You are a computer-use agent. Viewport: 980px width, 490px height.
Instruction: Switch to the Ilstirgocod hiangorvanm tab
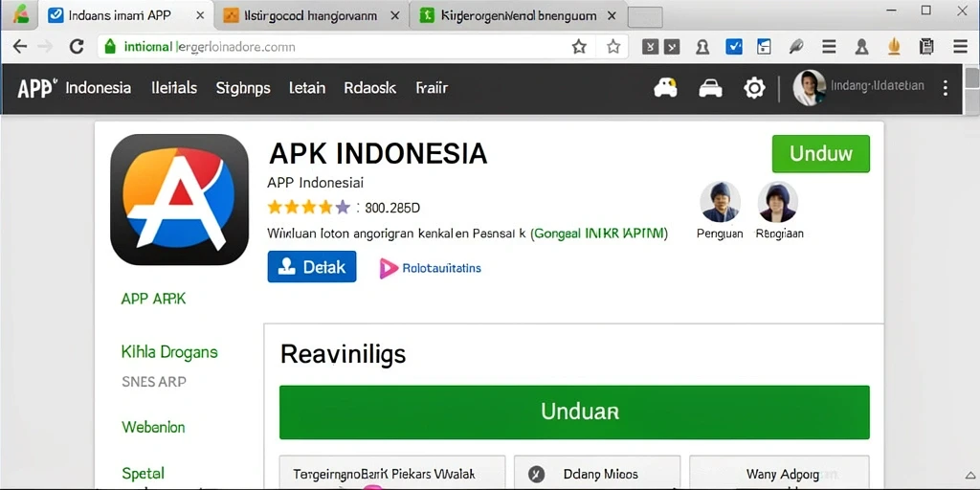pos(312,15)
